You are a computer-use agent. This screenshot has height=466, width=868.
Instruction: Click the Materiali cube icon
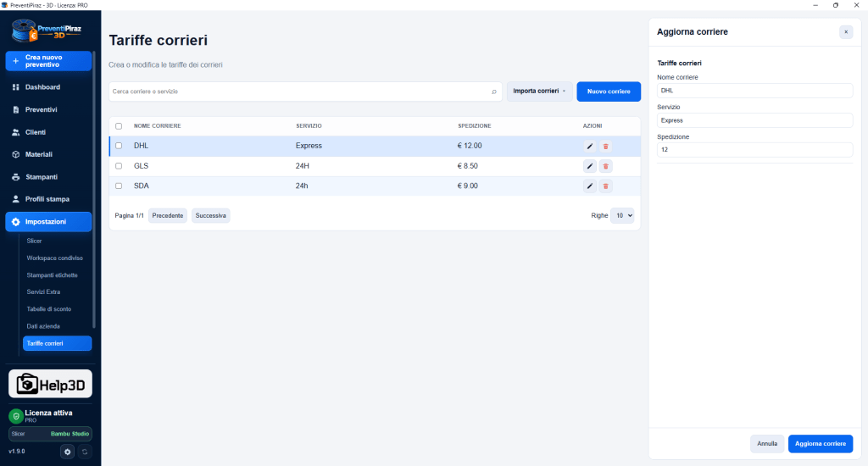pos(15,154)
